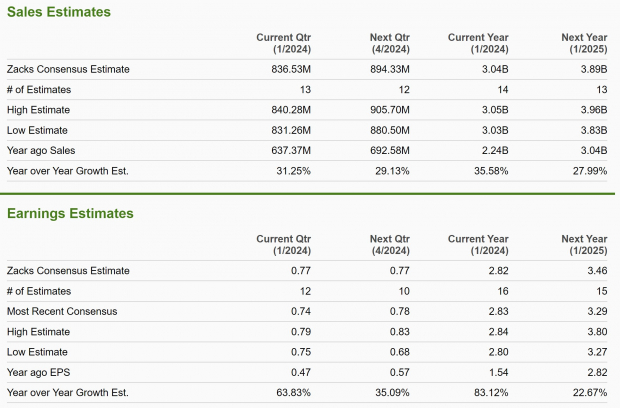
Task: Click the 3.80 high earnings estimate
Action: click(597, 331)
